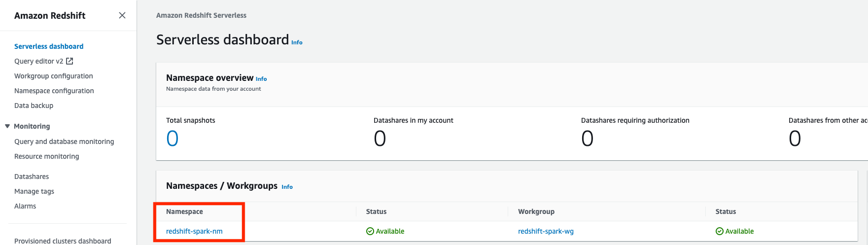The width and height of the screenshot is (868, 245).
Task: Open external link icon beside Query editor v2
Action: point(69,61)
